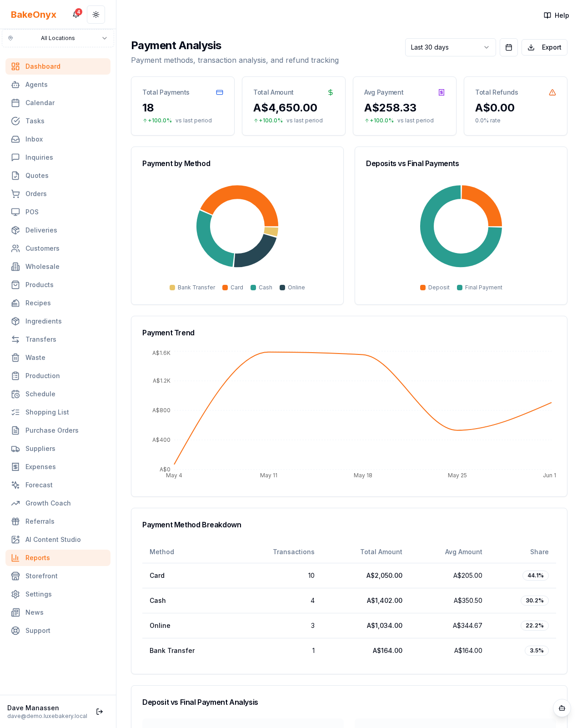Click the Growth Coach trending icon
Viewport: 582px width, 728px height.
[x=15, y=503]
